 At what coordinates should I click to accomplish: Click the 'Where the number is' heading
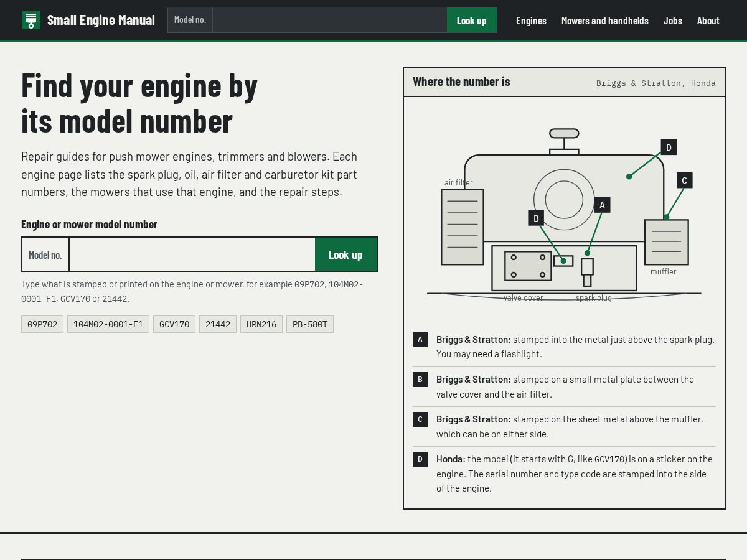(x=461, y=82)
